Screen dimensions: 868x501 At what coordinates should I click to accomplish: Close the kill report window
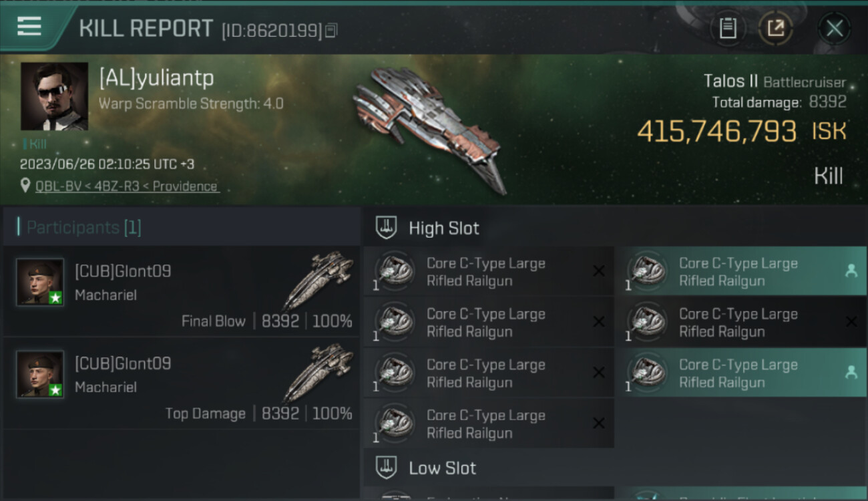pyautogui.click(x=835, y=29)
